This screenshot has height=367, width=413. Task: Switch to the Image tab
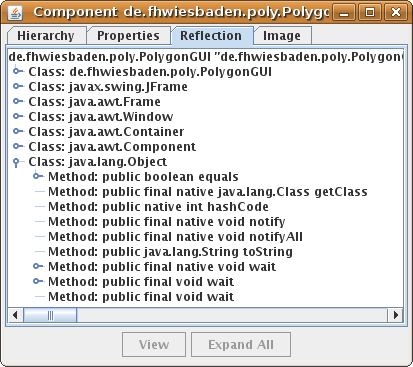[x=282, y=36]
